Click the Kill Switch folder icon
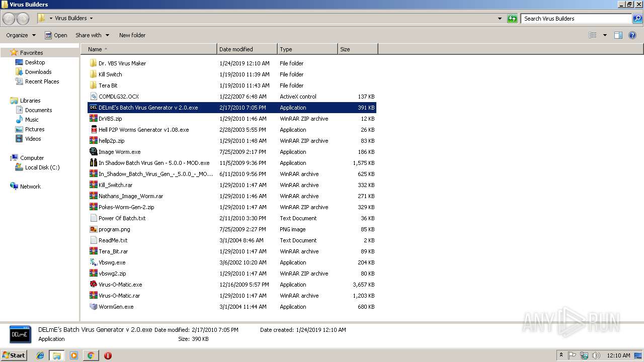 point(93,74)
